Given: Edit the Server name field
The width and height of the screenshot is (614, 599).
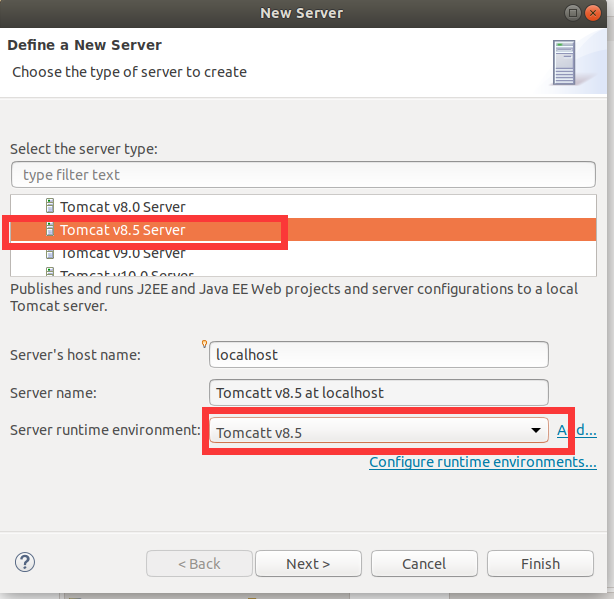Looking at the screenshot, I should [x=379, y=393].
